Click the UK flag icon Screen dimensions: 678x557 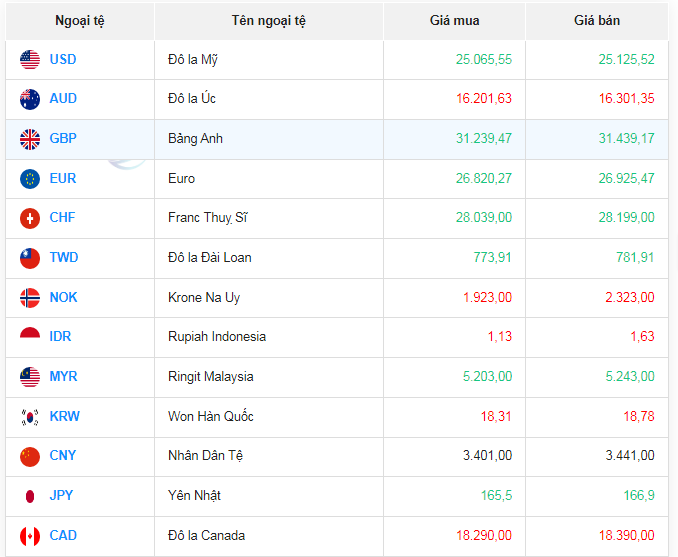(30, 139)
